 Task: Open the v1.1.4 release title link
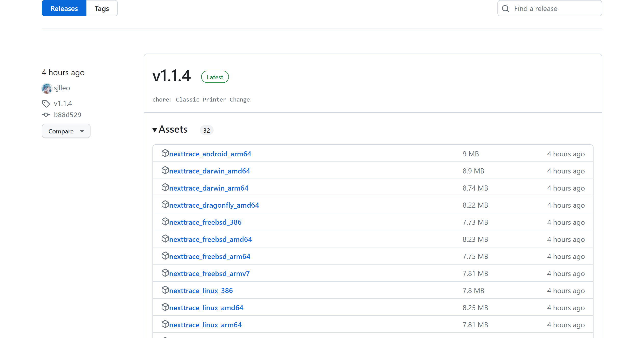coord(171,76)
